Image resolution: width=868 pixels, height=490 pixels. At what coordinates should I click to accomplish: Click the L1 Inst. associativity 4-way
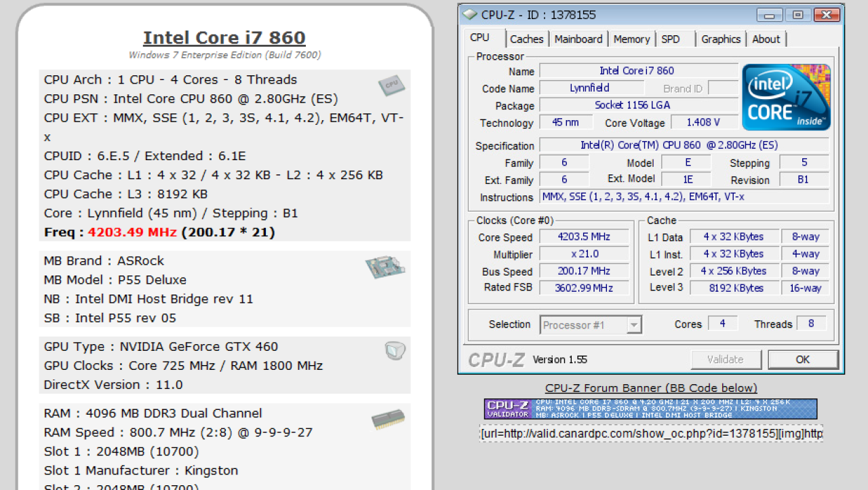[806, 254]
